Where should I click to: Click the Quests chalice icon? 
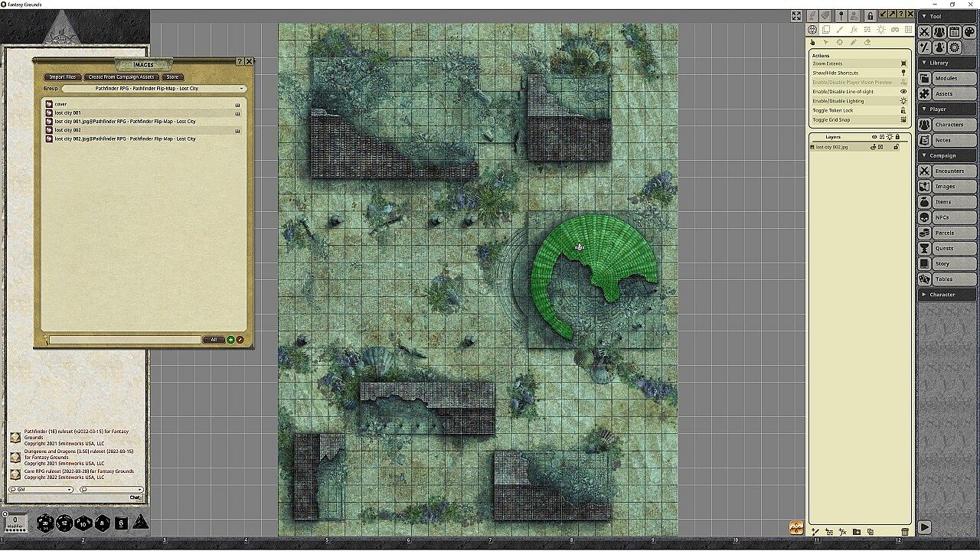pos(925,248)
